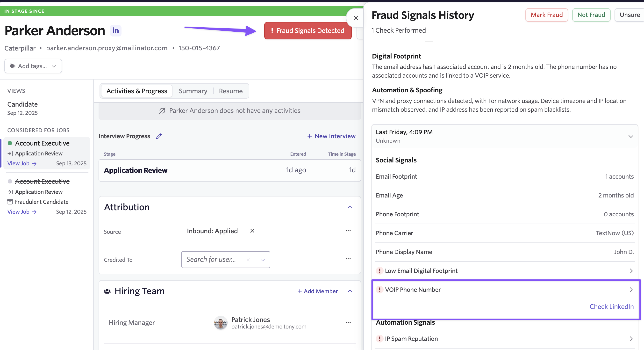Viewport: 644px width, 350px height.
Task: Click Phone Display Name John D. row
Action: 505,252
